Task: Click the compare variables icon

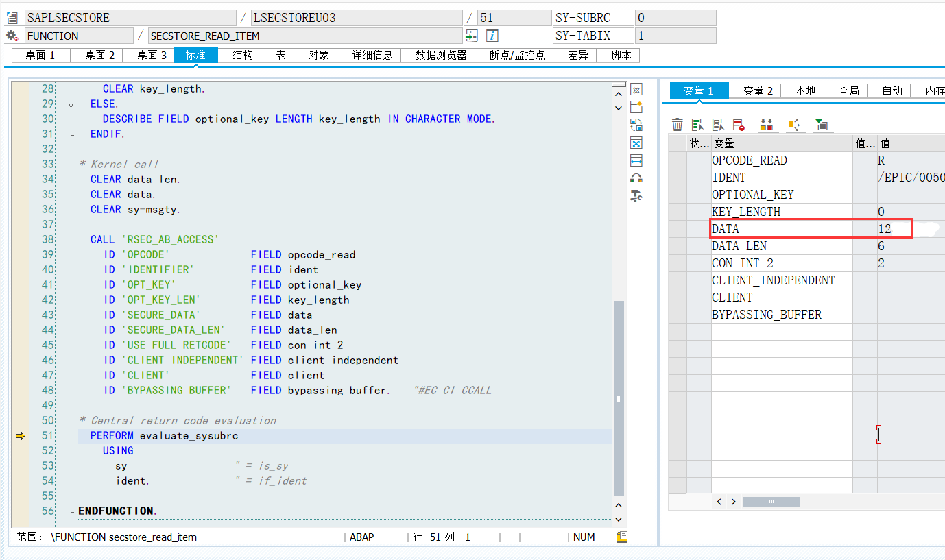Action: point(767,125)
